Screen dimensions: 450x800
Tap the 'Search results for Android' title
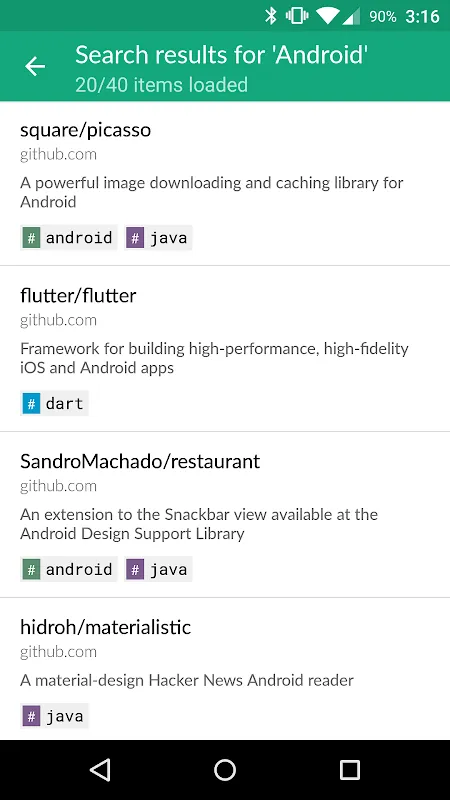(x=221, y=55)
